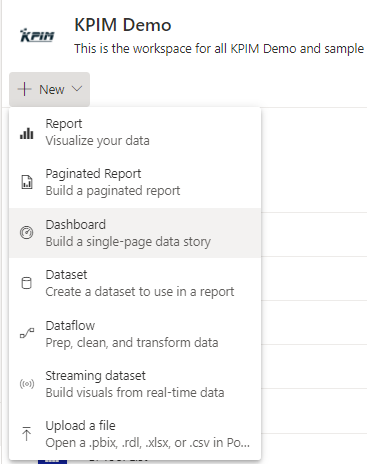Click the Upload a file arrow icon

click(x=27, y=433)
